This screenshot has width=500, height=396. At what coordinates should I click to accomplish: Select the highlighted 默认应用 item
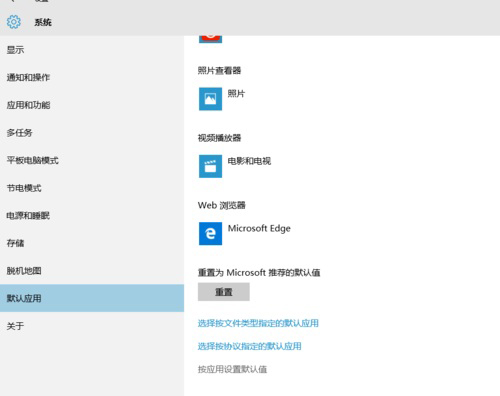pyautogui.click(x=92, y=298)
